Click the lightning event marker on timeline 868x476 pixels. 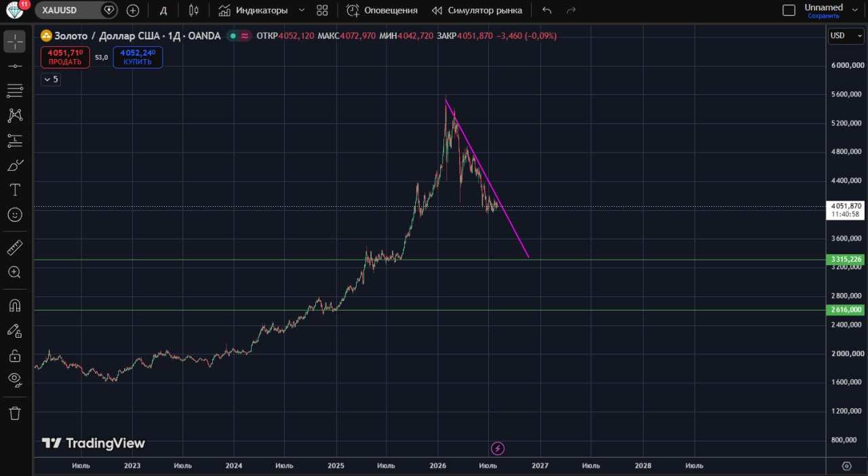coord(498,448)
